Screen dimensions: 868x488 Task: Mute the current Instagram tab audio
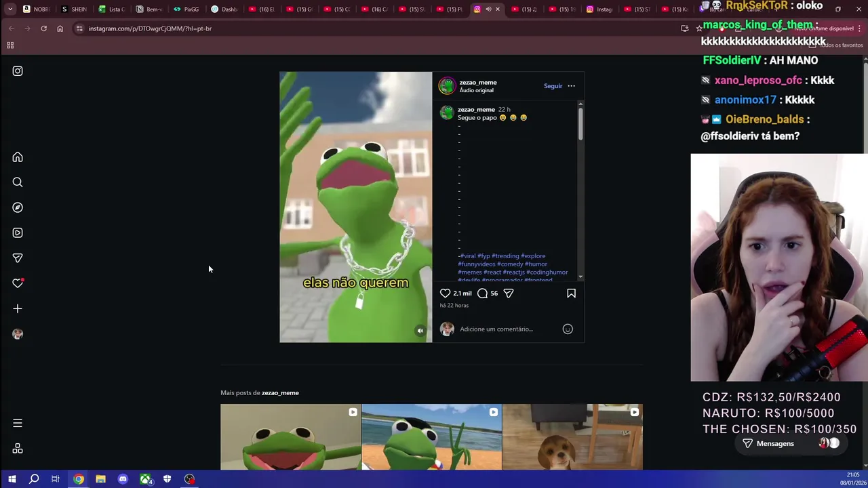point(488,9)
